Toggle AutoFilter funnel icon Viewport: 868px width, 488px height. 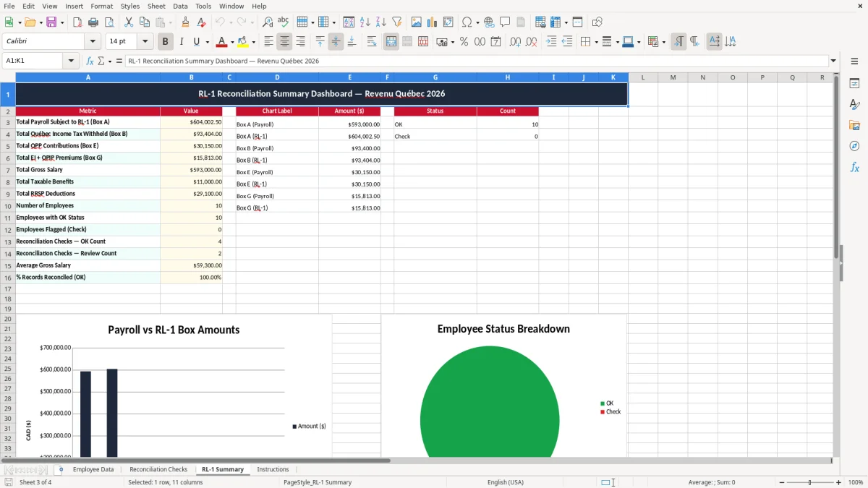tap(396, 22)
